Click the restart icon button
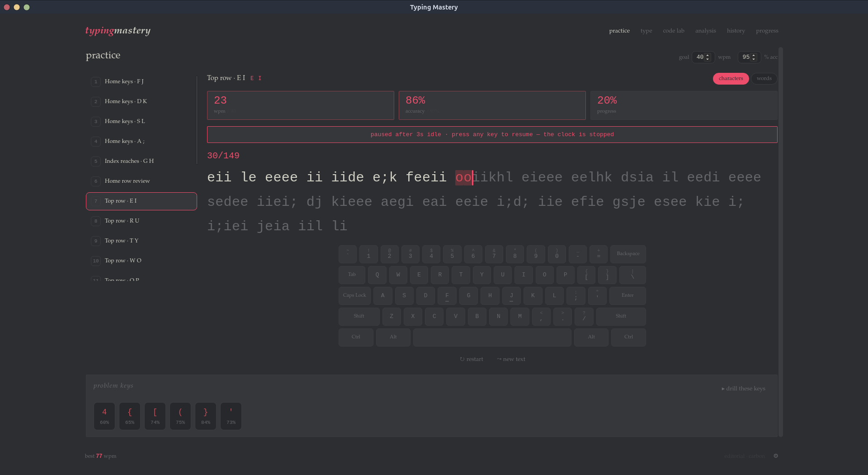 (x=472, y=359)
